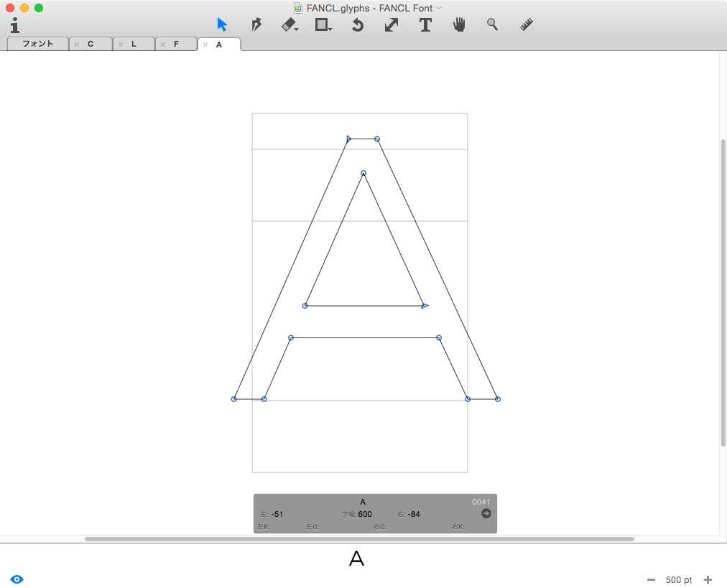Screen dimensions: 727x588
Task: Decrease preview size with minus button
Action: coord(651,579)
